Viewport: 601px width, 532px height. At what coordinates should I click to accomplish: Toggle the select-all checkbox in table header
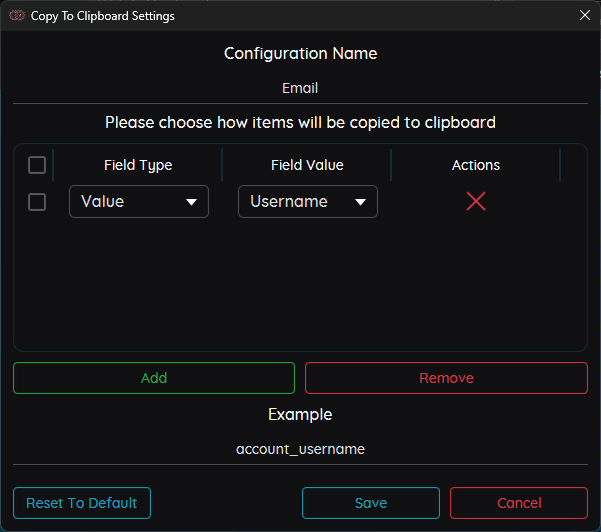coord(37,165)
